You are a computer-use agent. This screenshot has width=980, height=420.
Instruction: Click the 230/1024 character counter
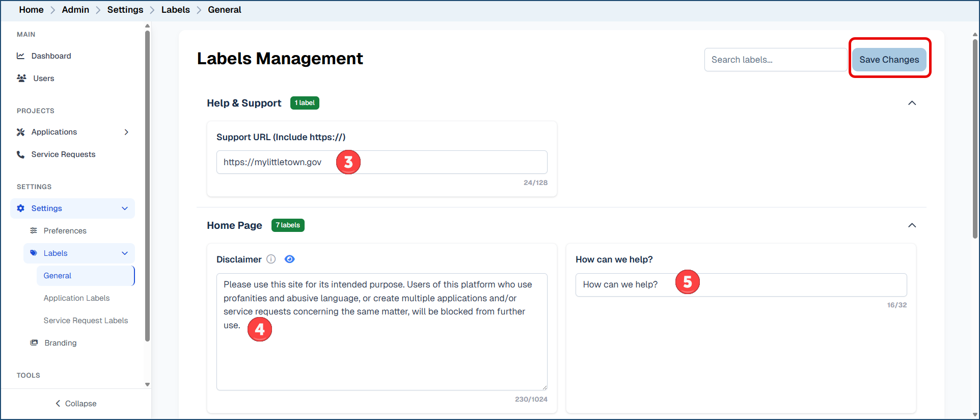coord(531,399)
